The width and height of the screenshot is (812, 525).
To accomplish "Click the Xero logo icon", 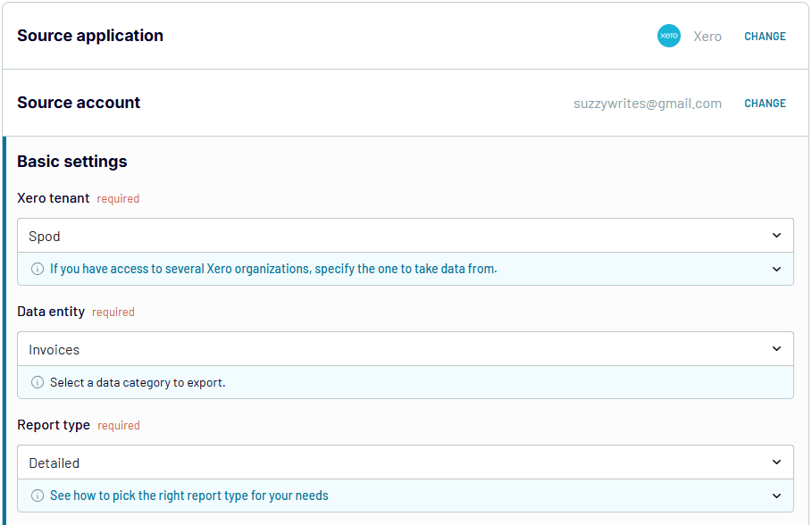I will coord(668,36).
